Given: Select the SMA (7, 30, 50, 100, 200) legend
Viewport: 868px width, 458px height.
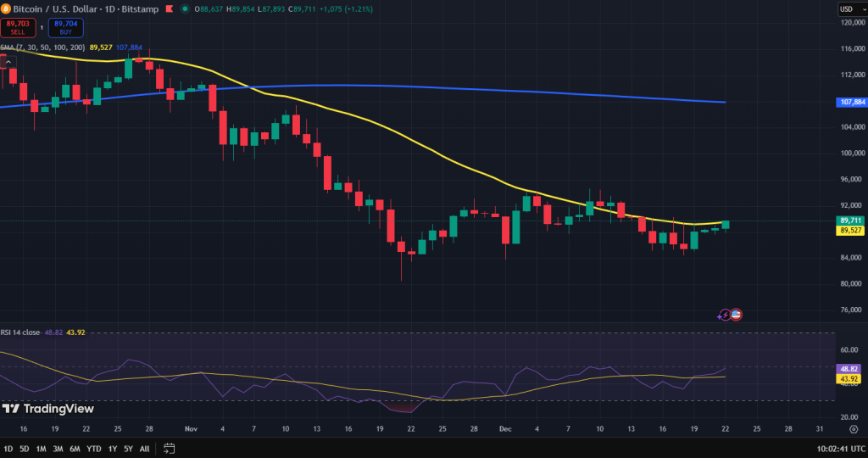Looking at the screenshot, I should (x=42, y=47).
